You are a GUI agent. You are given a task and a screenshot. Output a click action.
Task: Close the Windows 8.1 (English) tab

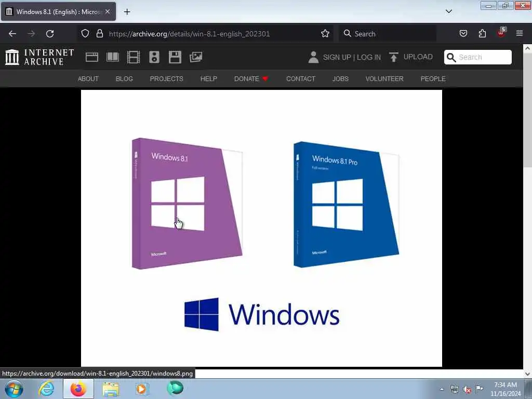click(108, 11)
